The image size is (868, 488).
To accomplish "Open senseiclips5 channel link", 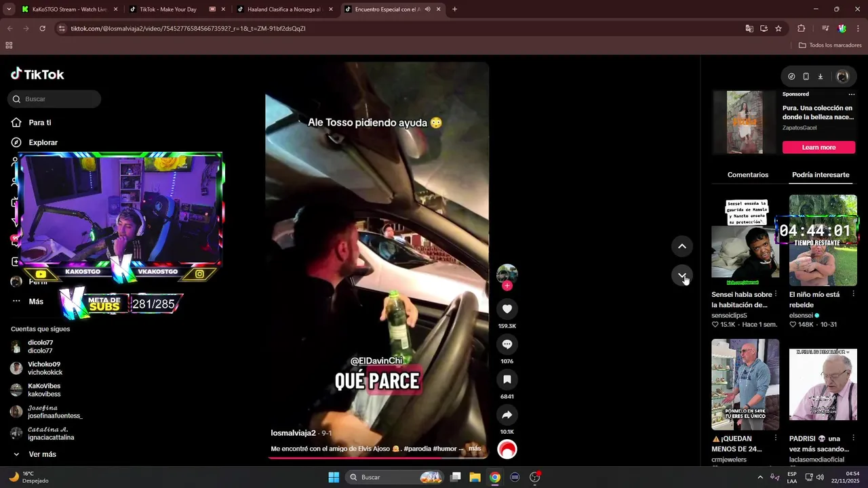I will click(x=729, y=315).
